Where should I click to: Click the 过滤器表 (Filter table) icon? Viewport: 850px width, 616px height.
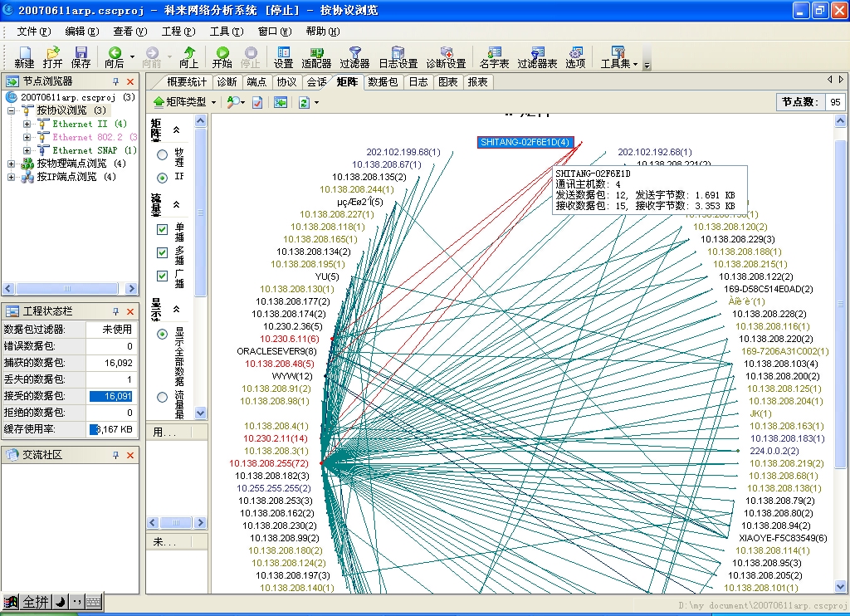click(537, 56)
